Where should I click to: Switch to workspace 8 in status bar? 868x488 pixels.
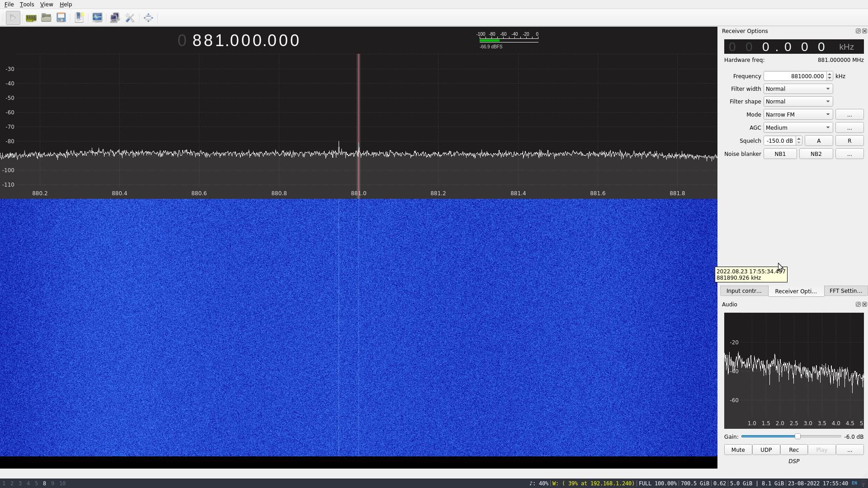pos(44,483)
